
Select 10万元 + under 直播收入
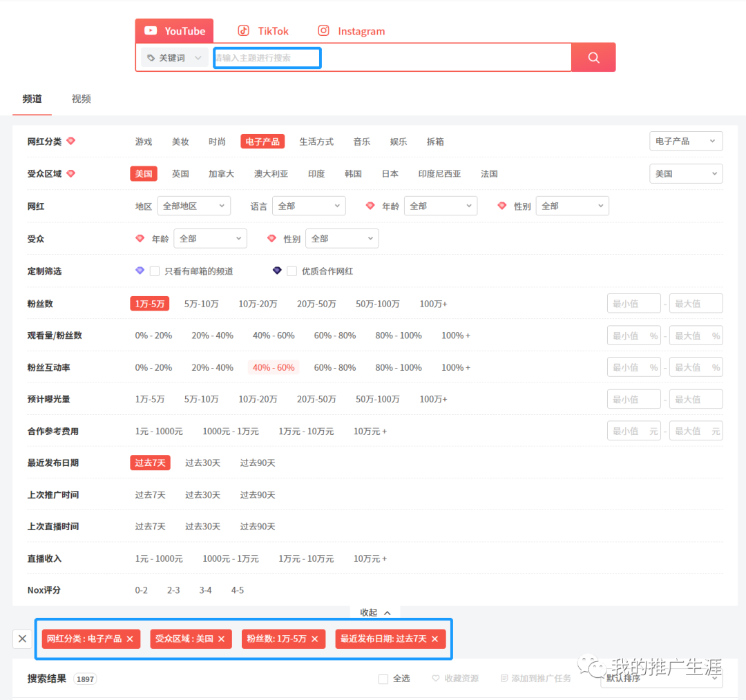click(370, 558)
